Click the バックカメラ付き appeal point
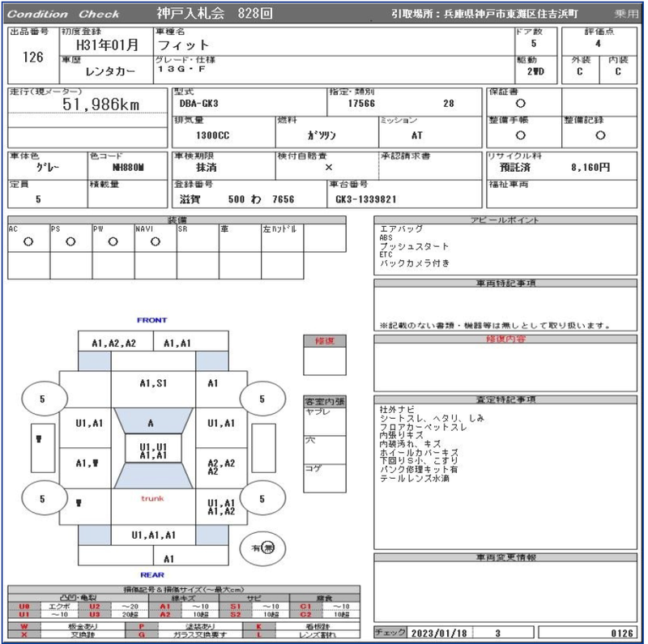The width and height of the screenshot is (648, 644). coord(415,263)
